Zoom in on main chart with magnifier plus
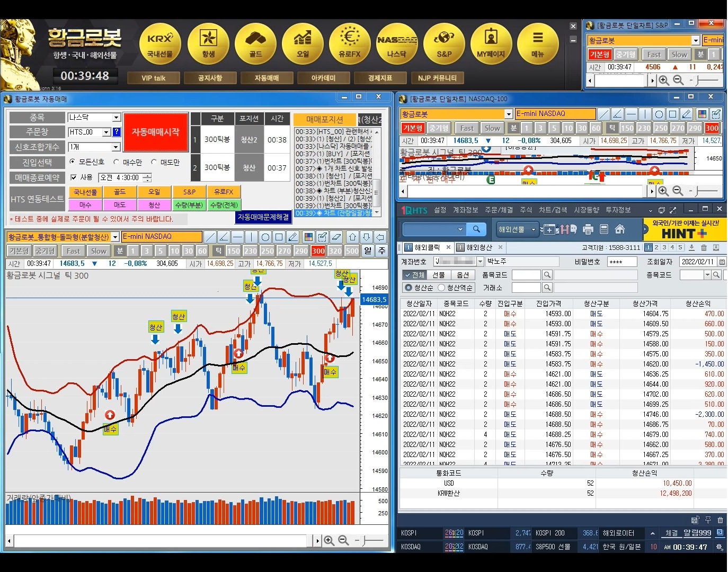 (329, 540)
